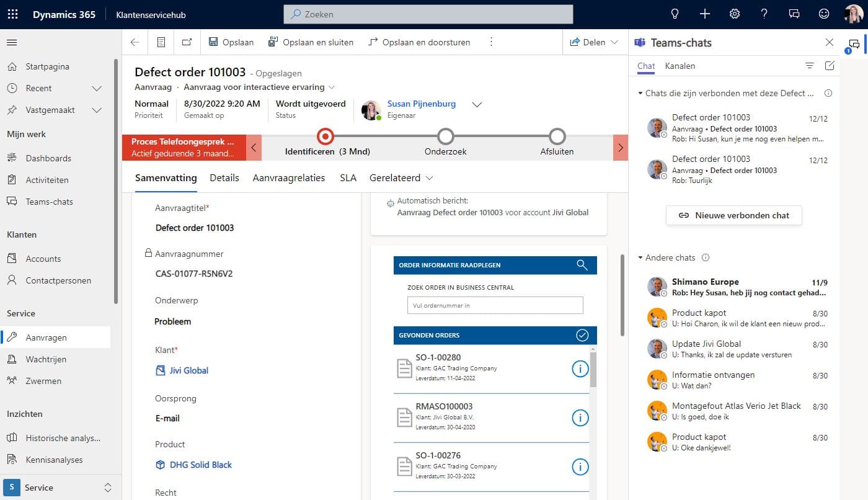The height and width of the screenshot is (500, 868).
Task: Open the Jivi Global customer link
Action: pyautogui.click(x=189, y=370)
